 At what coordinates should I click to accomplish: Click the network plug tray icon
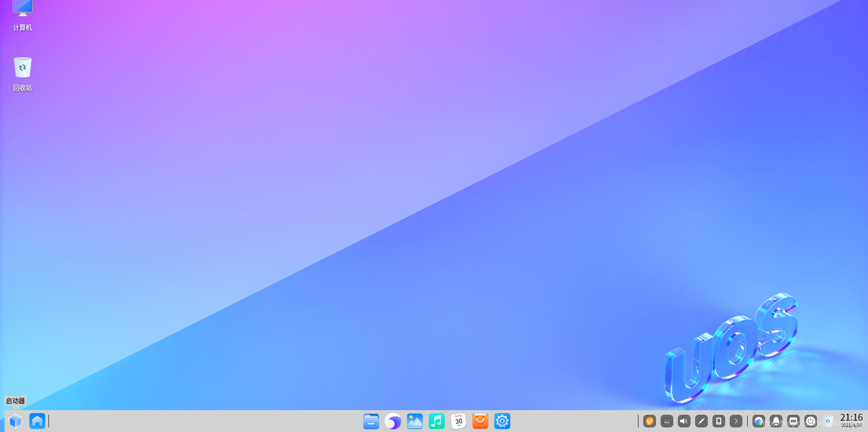click(701, 421)
